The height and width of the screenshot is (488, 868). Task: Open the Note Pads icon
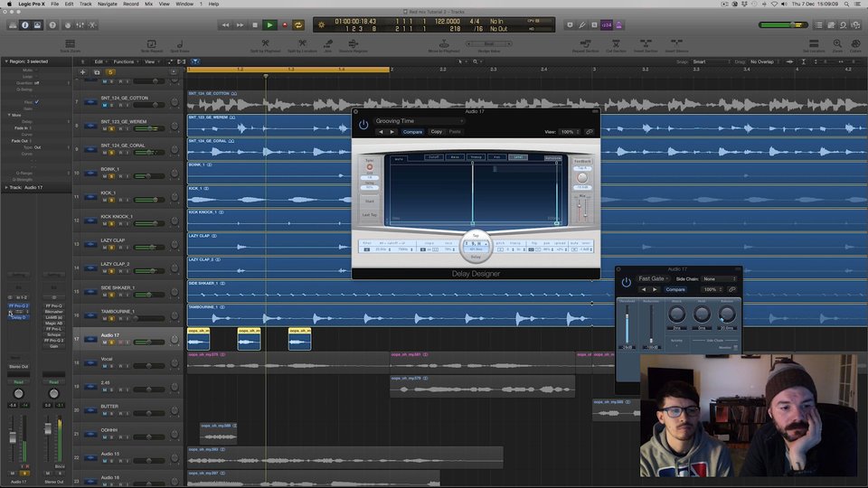tap(831, 25)
